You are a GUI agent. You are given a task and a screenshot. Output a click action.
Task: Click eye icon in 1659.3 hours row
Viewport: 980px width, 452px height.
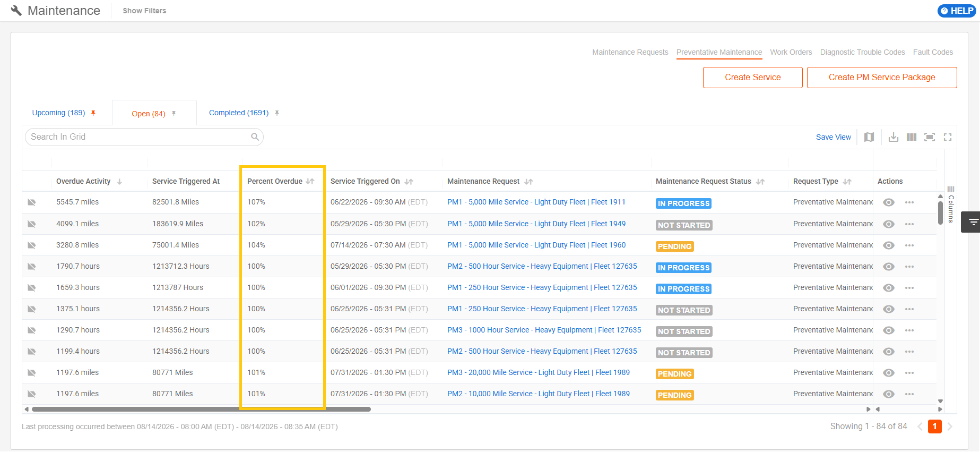(889, 288)
